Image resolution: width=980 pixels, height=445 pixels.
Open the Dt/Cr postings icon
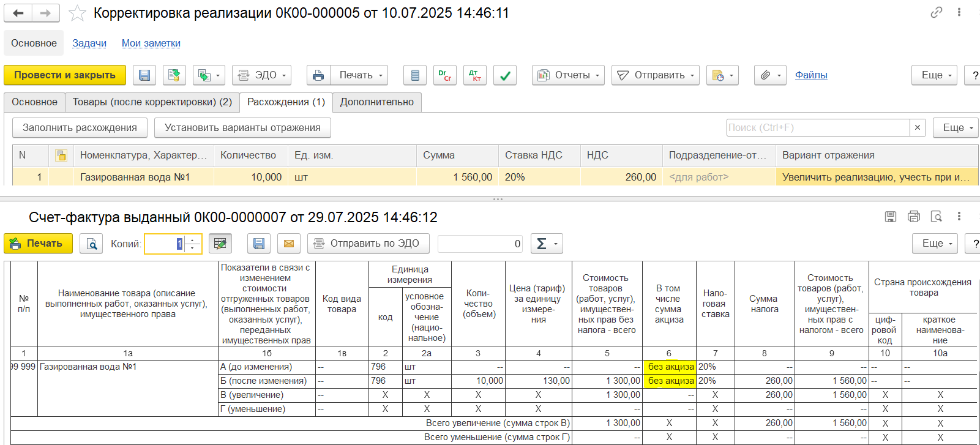tap(445, 75)
